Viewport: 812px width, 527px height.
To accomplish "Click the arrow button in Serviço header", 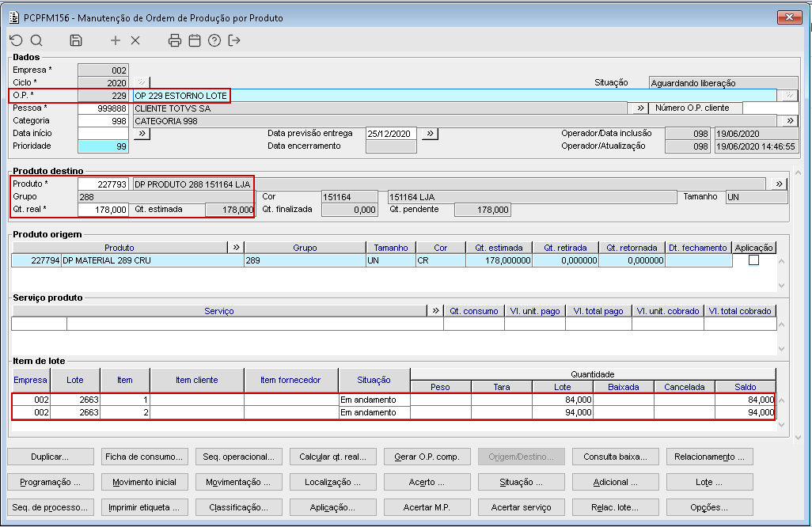I will [x=435, y=311].
